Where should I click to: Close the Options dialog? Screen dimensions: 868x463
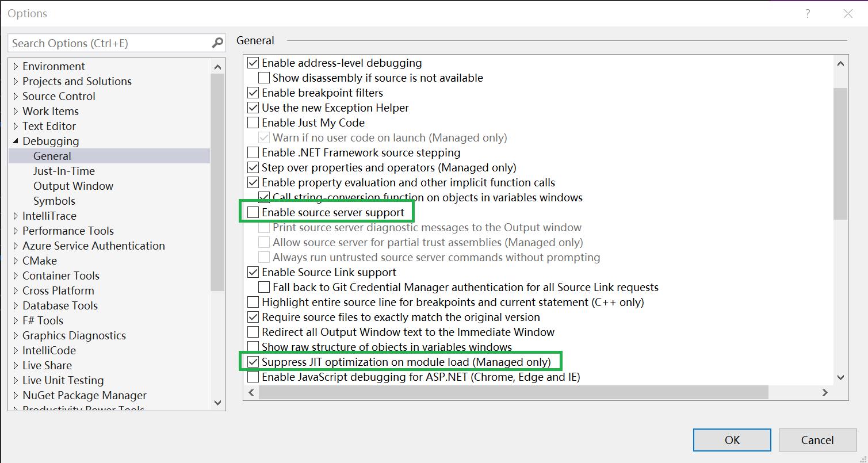click(848, 14)
